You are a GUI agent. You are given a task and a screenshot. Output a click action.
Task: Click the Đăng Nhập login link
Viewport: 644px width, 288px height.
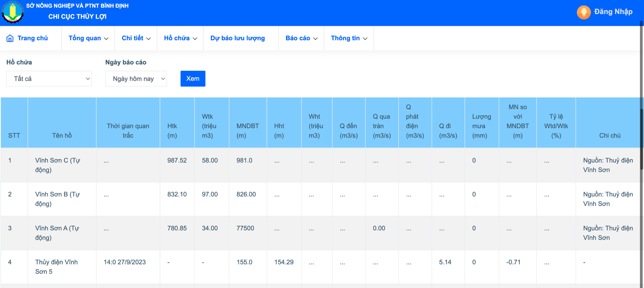(x=613, y=12)
